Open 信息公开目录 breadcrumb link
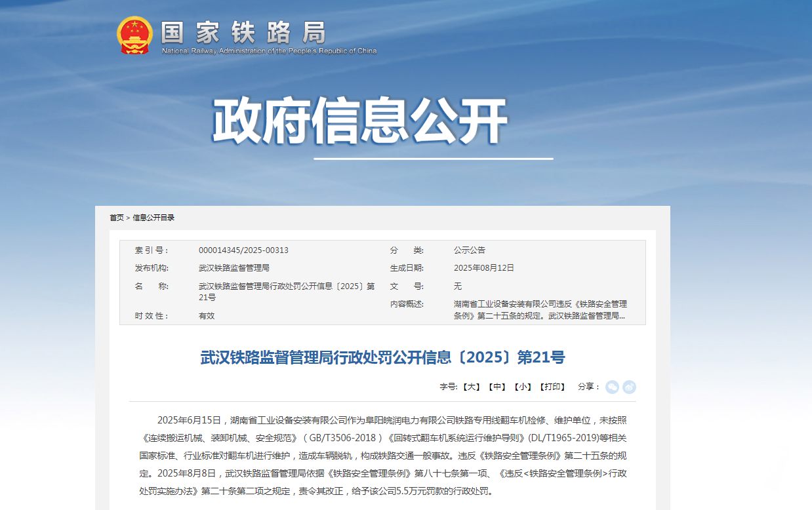Viewport: 812px width, 510px height. (x=153, y=218)
